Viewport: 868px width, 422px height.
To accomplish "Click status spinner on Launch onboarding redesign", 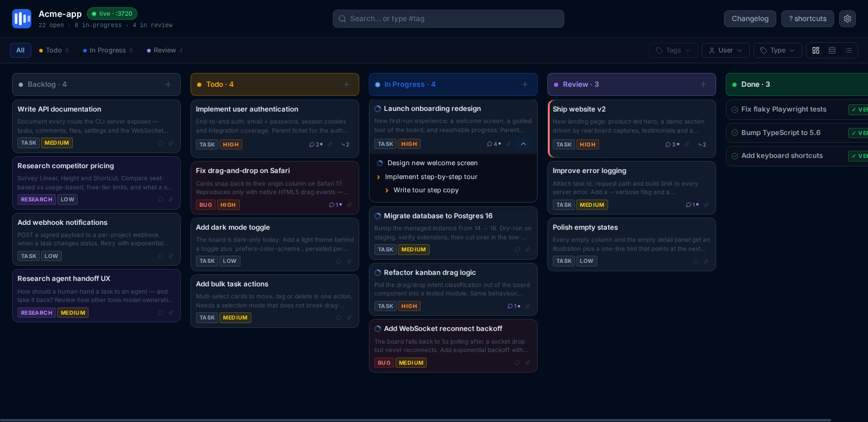I will [x=378, y=109].
